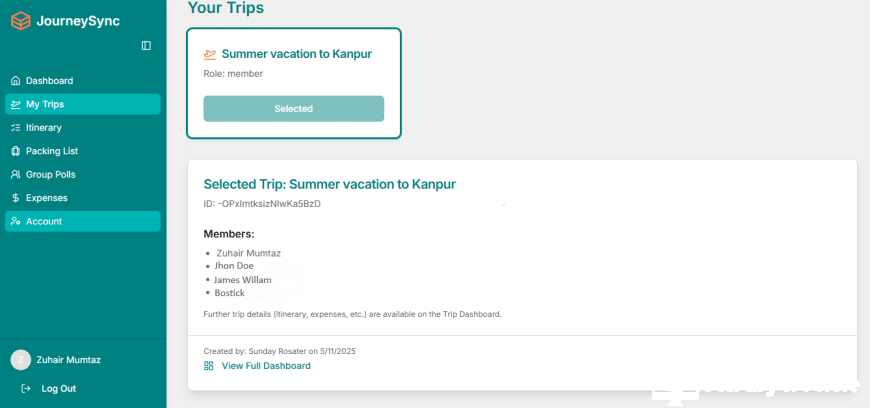Click the Zuhair Mumtaz avatar circle
Image resolution: width=870 pixels, height=408 pixels.
(20, 360)
